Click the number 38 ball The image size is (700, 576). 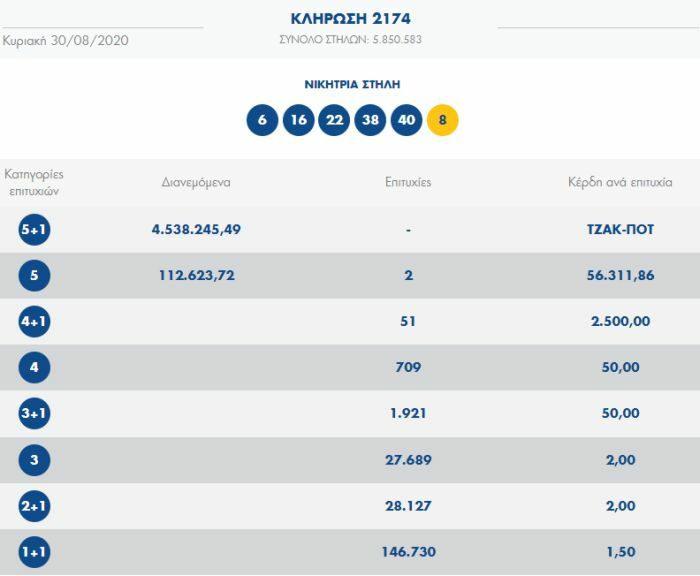(x=370, y=120)
